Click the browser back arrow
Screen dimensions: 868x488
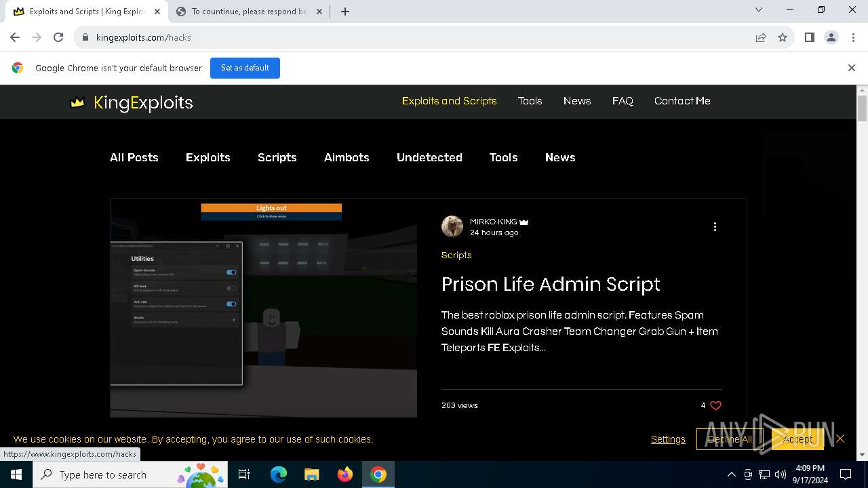coord(15,37)
